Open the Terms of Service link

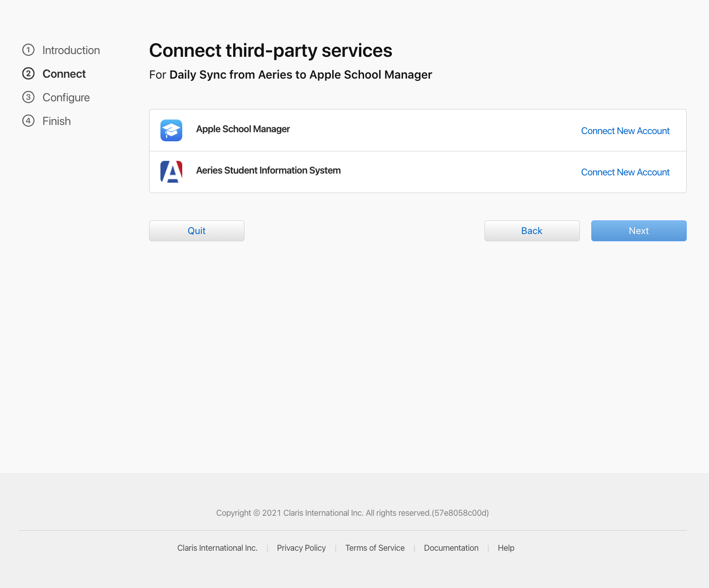point(375,548)
